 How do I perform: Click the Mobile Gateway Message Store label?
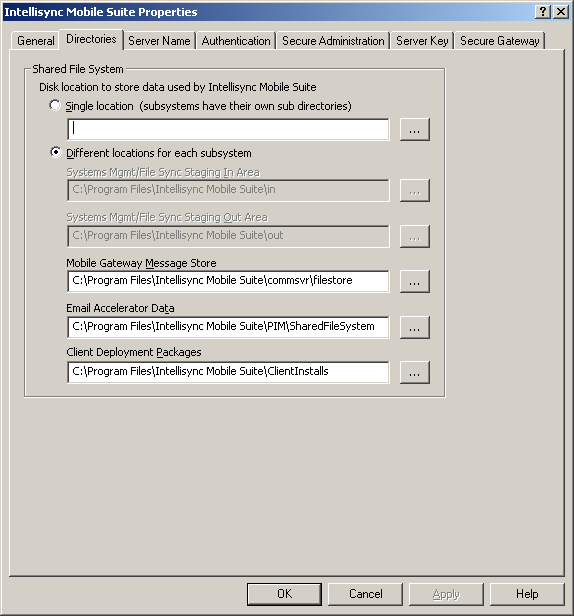click(141, 263)
